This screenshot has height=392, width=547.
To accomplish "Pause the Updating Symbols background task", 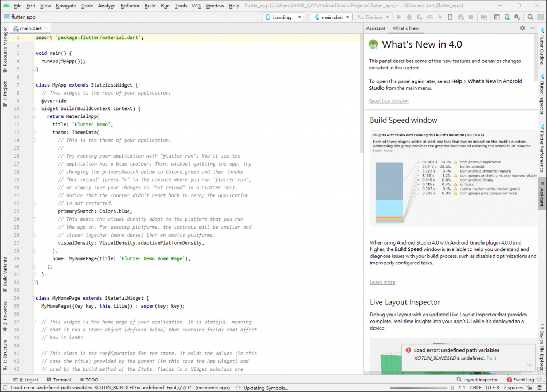I will point(452,388).
